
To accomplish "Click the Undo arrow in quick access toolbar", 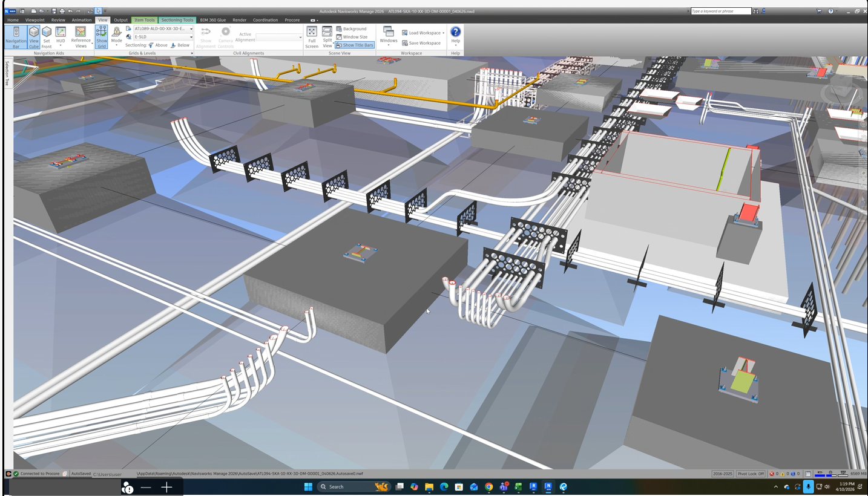I will click(x=70, y=11).
